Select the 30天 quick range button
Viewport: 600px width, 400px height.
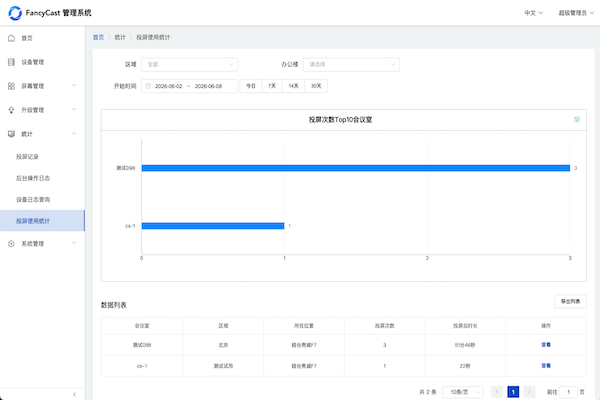click(x=316, y=86)
